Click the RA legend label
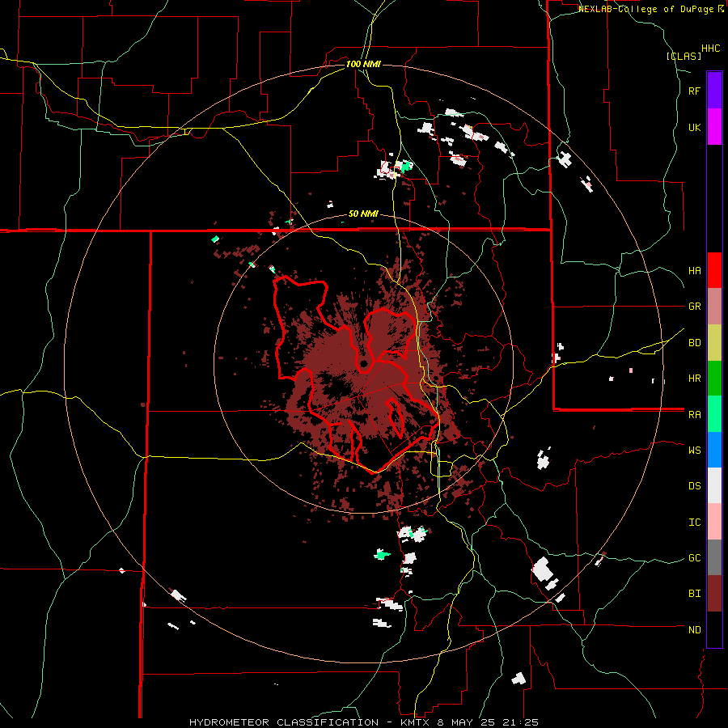 pyautogui.click(x=694, y=415)
